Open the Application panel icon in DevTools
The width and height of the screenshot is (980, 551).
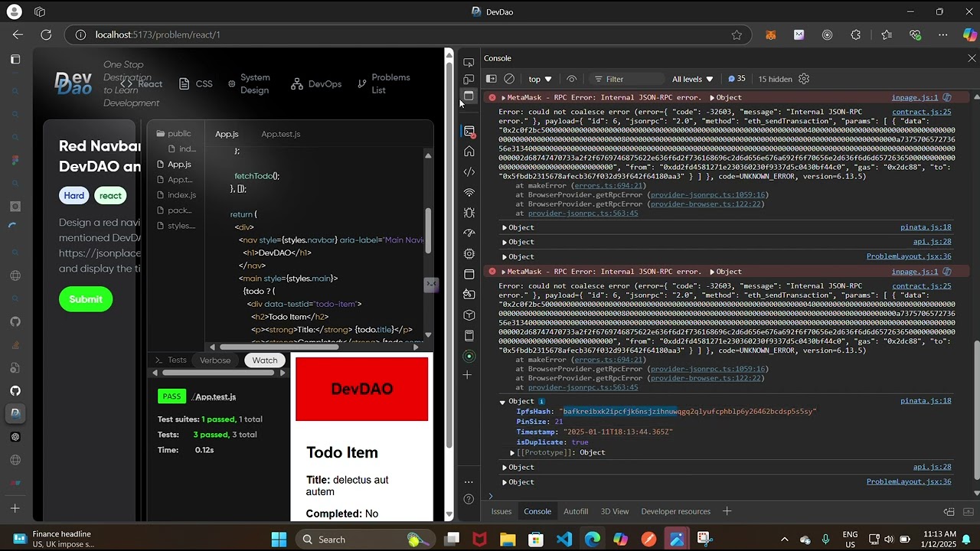tap(469, 274)
